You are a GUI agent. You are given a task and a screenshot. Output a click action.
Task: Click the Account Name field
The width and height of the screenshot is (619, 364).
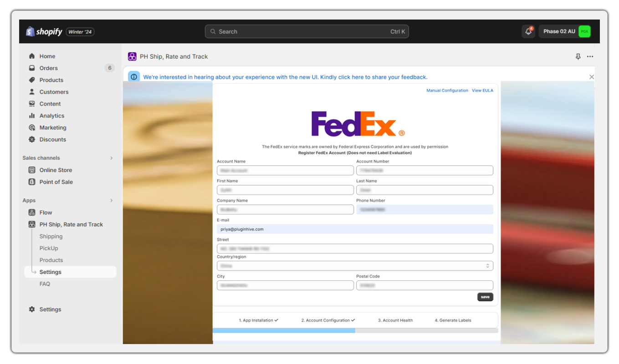(x=285, y=170)
